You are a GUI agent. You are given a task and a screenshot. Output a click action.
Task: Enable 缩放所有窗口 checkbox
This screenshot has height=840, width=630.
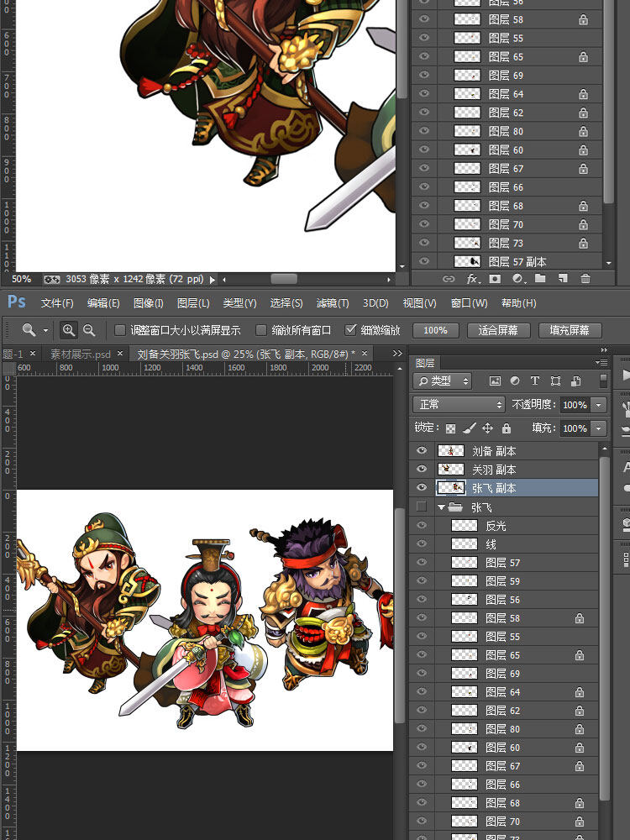pos(261,330)
